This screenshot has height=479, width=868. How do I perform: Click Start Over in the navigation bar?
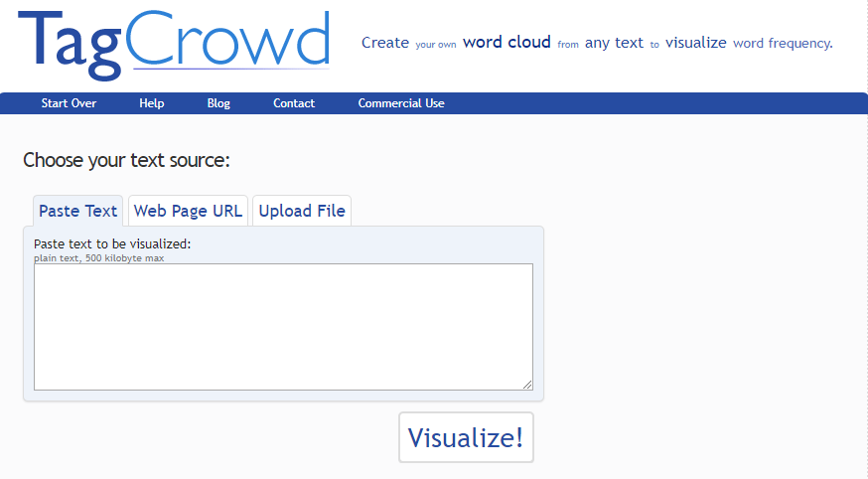pos(69,103)
